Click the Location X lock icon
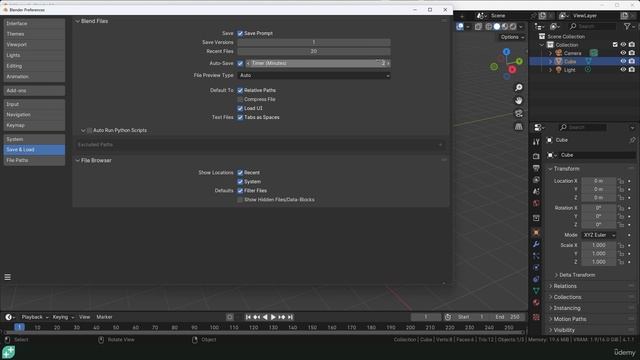Screen dimensions: 640x360 pyautogui.click(x=621, y=181)
